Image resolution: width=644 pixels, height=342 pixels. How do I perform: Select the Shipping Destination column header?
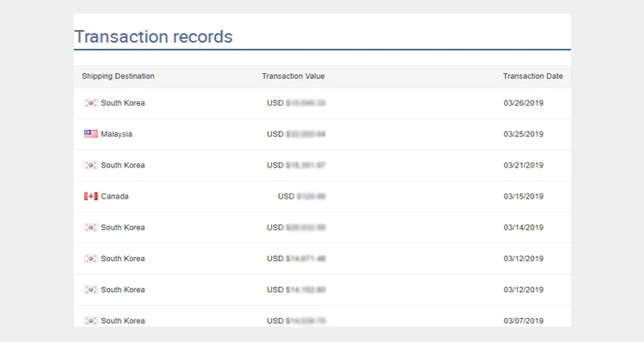118,76
